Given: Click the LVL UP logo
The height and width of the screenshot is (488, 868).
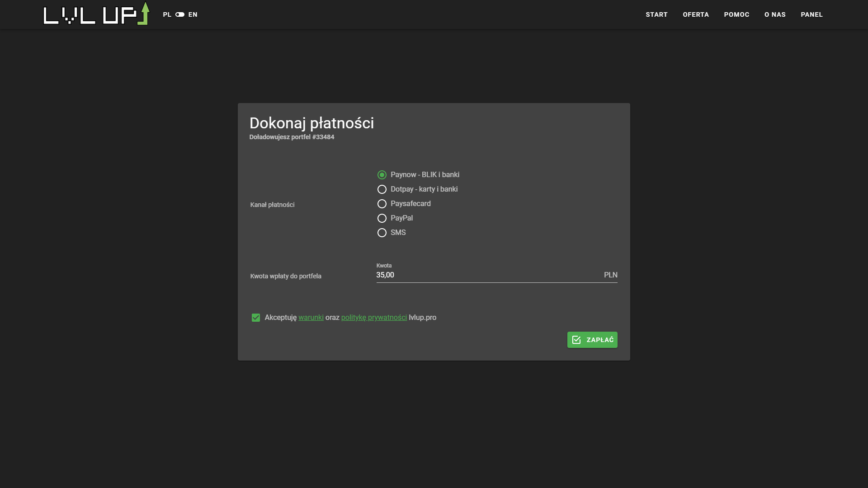Looking at the screenshot, I should (96, 14).
